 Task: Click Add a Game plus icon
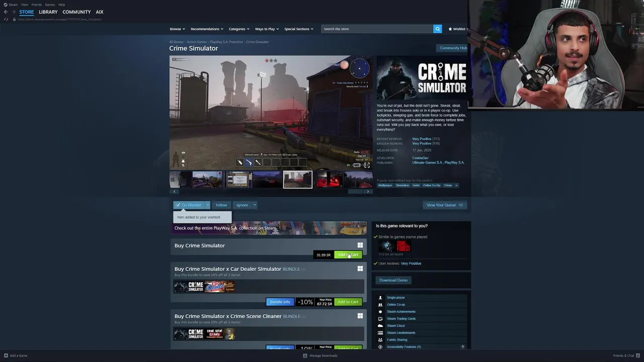6,355
